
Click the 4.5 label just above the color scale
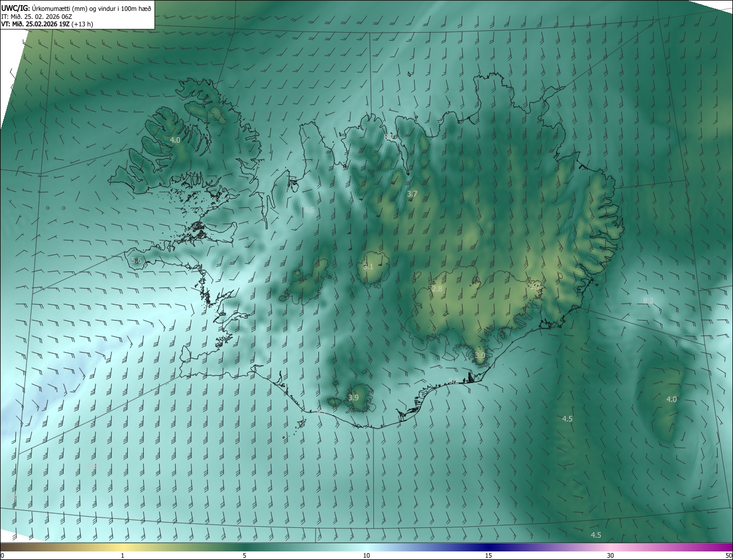tap(596, 535)
